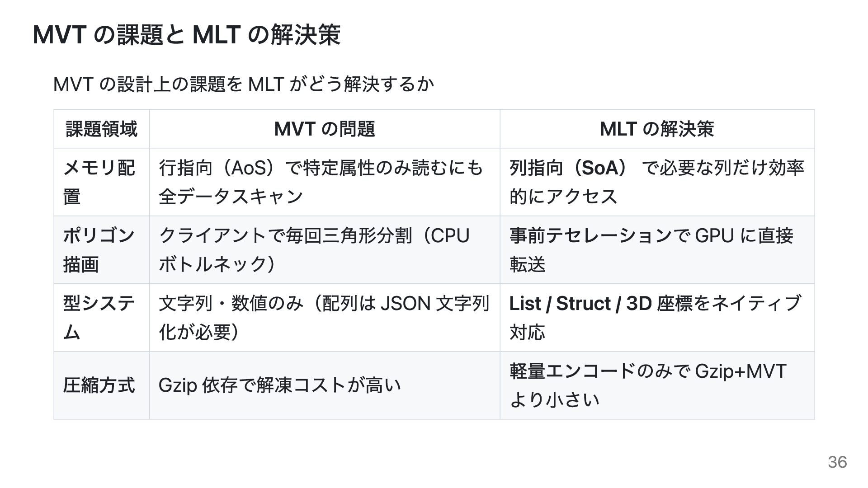Image resolution: width=868 pixels, height=488 pixels.
Task: Click the slide page number 36
Action: click(x=837, y=462)
